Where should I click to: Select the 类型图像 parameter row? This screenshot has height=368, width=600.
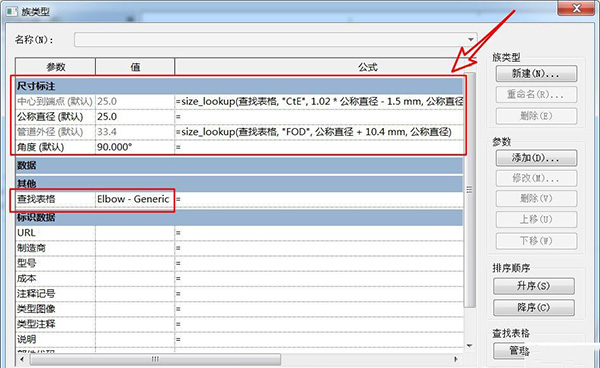(239, 309)
